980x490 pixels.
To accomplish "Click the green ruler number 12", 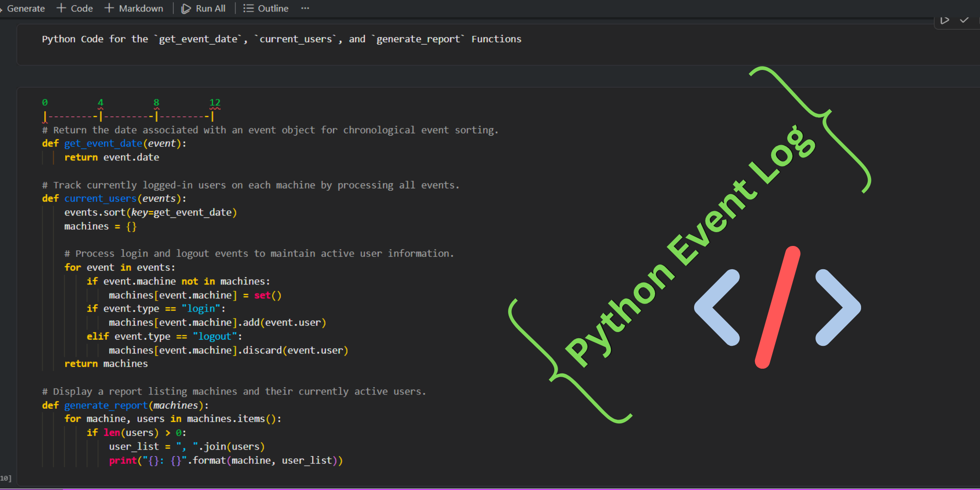I will click(x=215, y=102).
